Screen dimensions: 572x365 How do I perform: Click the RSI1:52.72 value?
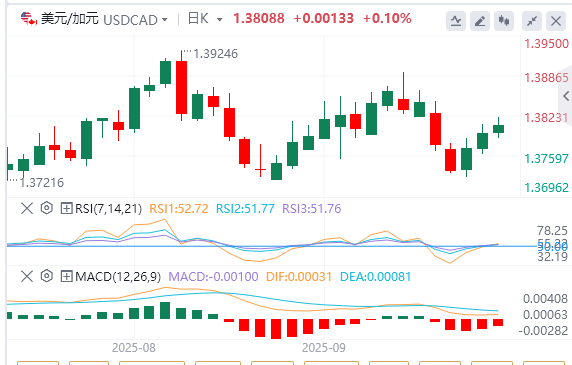coord(179,209)
